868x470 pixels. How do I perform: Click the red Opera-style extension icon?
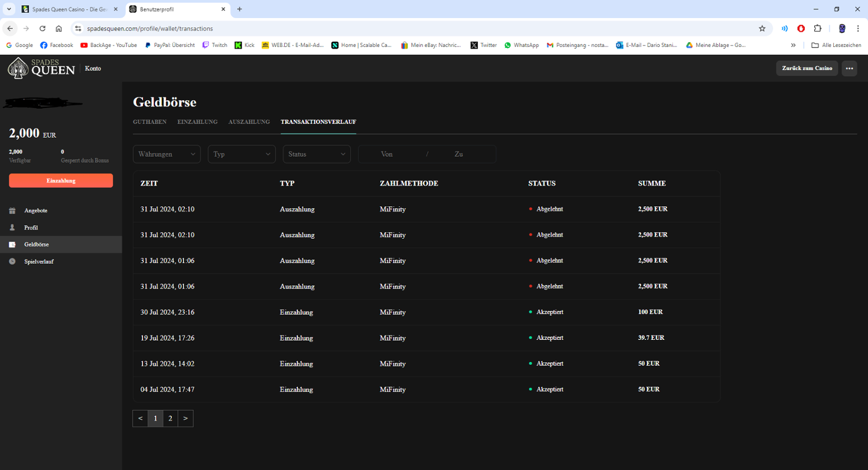[801, 28]
